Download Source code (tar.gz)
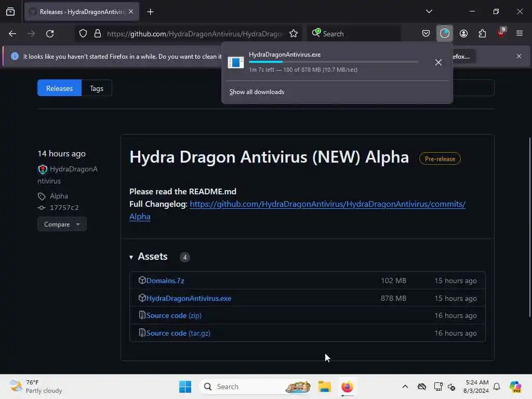 pos(178,333)
